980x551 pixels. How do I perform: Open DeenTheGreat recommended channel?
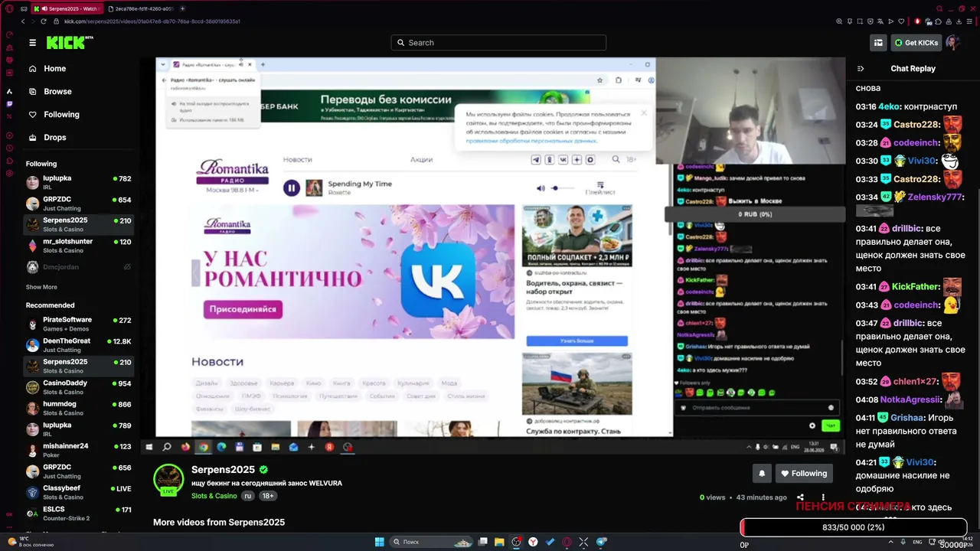[x=78, y=345]
